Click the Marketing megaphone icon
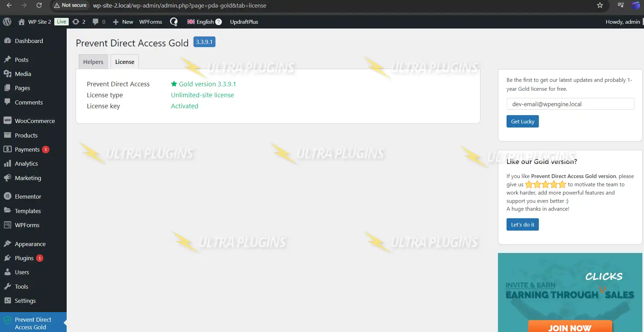Viewport: 644px width, 332px height. click(8, 178)
